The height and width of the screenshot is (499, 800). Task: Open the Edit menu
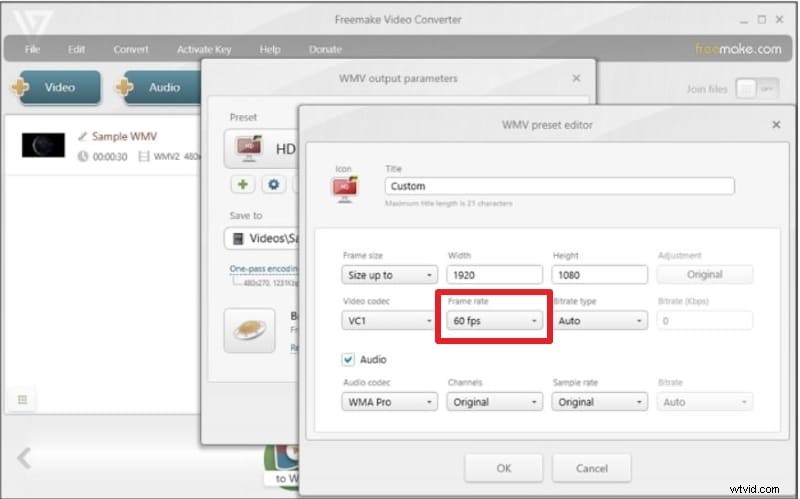(x=77, y=49)
